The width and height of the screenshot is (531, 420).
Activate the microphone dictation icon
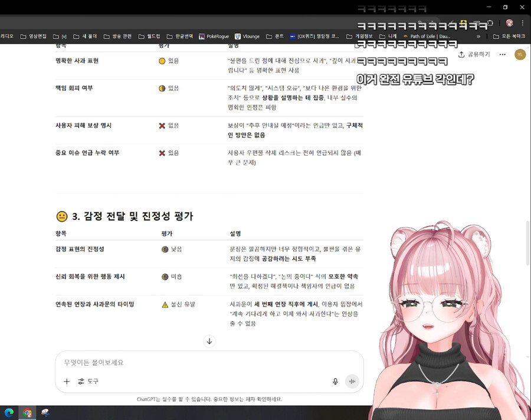point(335,381)
